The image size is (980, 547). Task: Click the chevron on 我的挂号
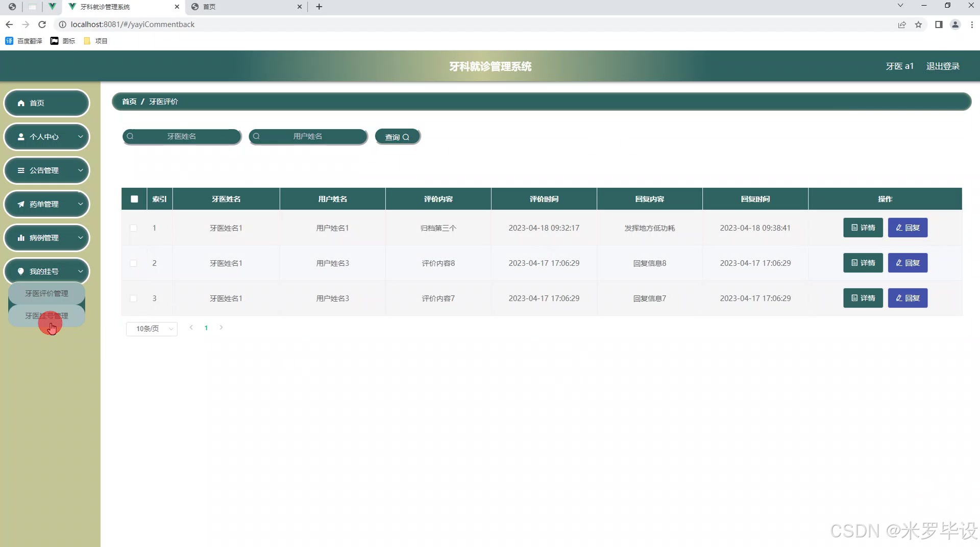tap(80, 271)
